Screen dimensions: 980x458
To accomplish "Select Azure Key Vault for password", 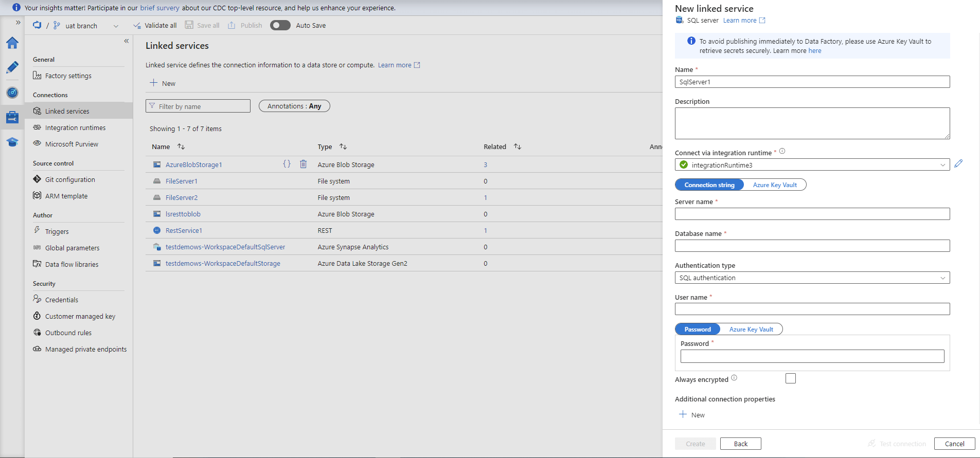I will coord(751,329).
